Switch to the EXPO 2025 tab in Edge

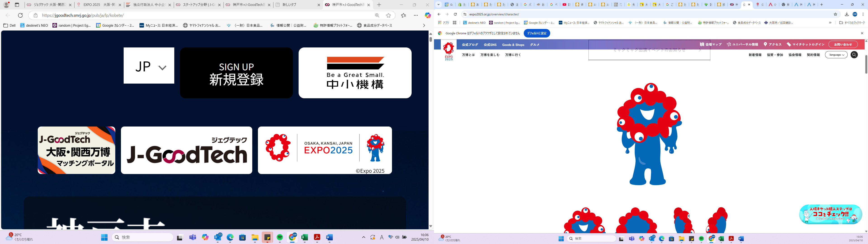point(99,5)
